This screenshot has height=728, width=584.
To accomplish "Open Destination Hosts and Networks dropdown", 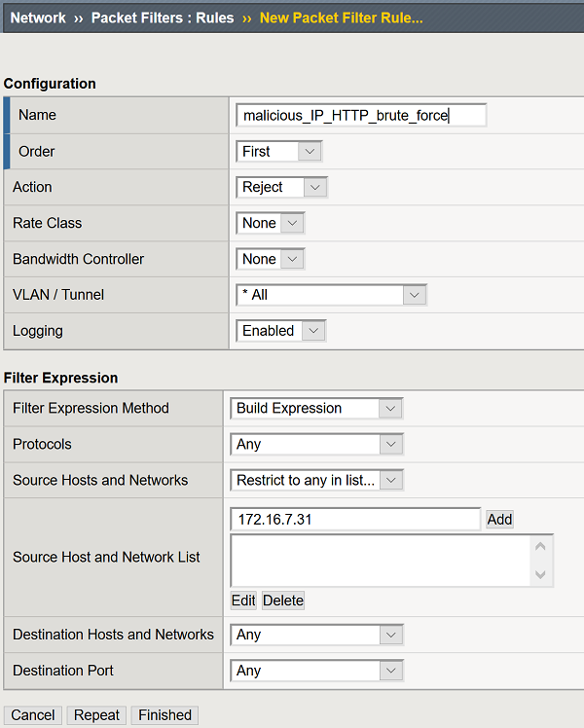I will tap(316, 635).
